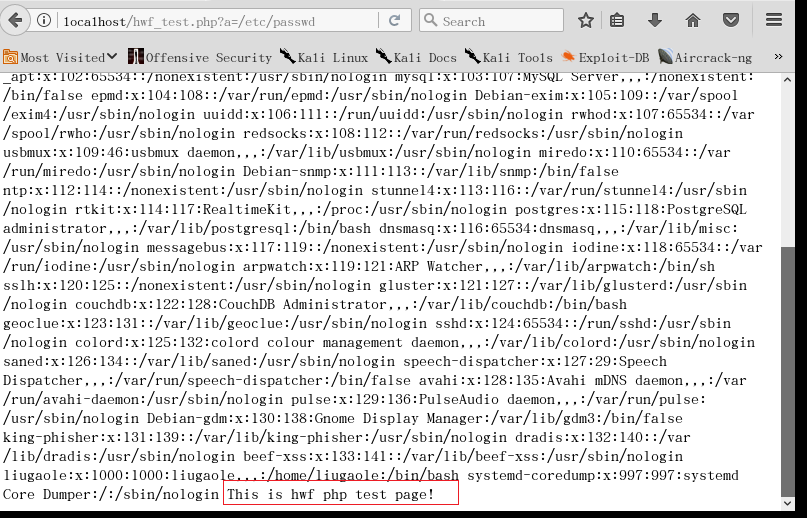Click the scrollbar up arrow

click(x=787, y=80)
